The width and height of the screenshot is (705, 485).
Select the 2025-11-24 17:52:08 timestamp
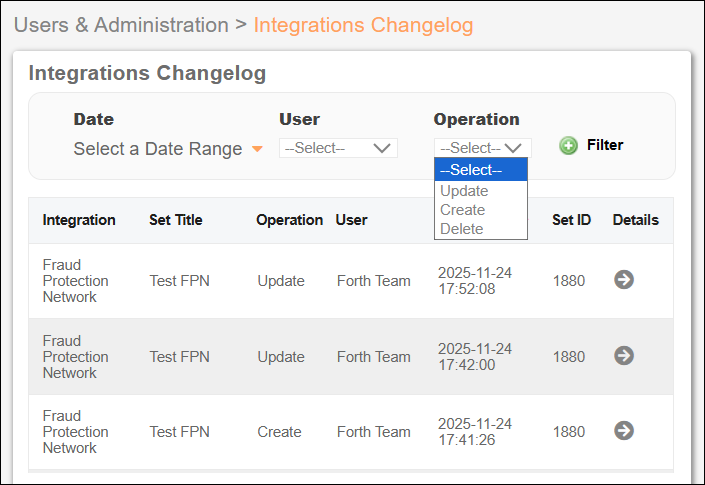click(475, 280)
